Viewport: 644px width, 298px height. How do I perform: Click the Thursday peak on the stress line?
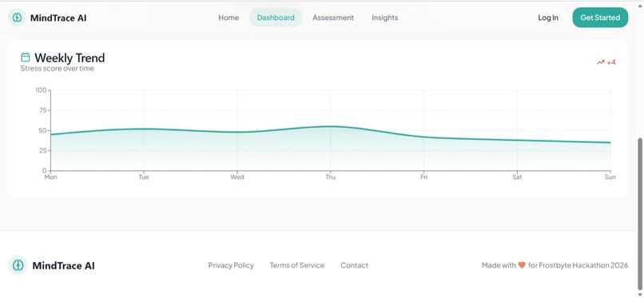pyautogui.click(x=331, y=126)
